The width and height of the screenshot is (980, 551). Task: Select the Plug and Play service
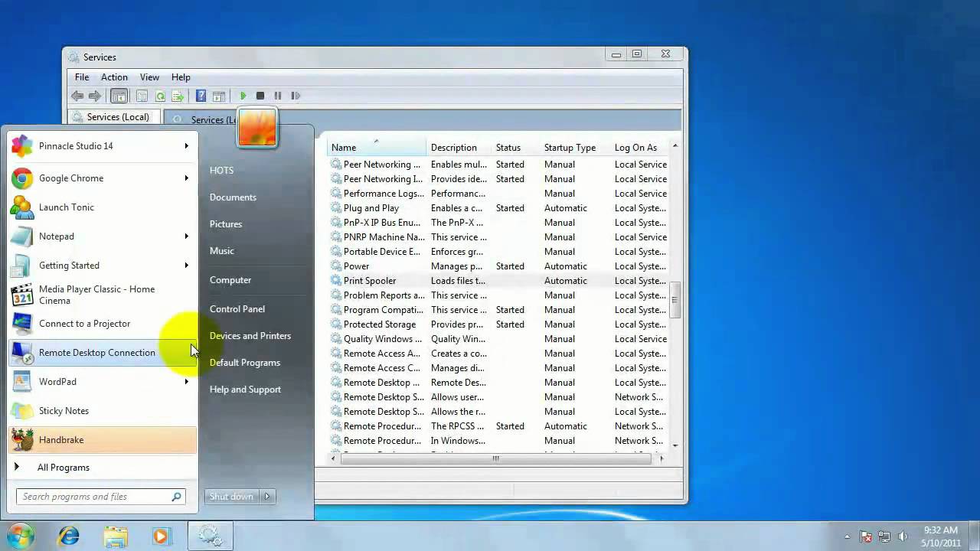click(499, 208)
